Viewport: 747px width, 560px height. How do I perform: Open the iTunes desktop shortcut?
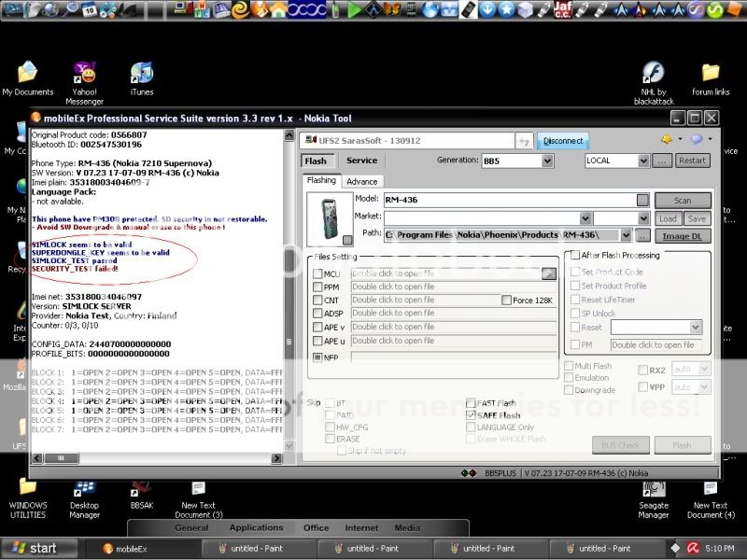pos(142,78)
